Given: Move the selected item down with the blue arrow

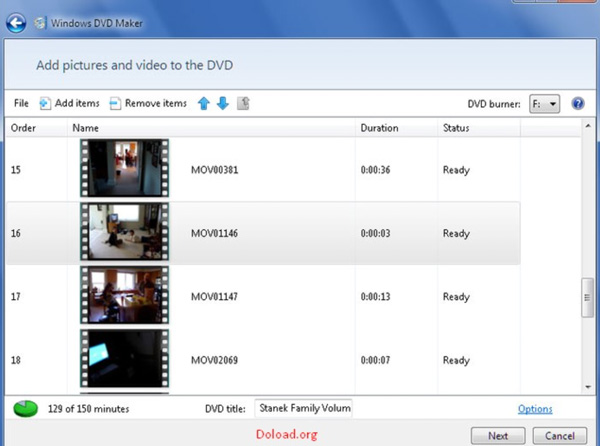Looking at the screenshot, I should click(x=223, y=103).
